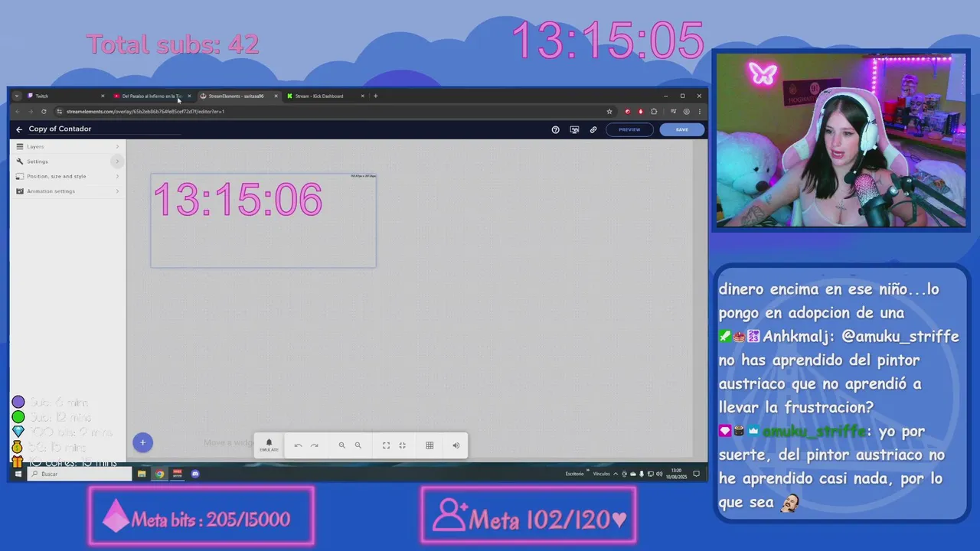Screen dimensions: 980x551
Task: Expand the Animation settings section
Action: point(67,191)
